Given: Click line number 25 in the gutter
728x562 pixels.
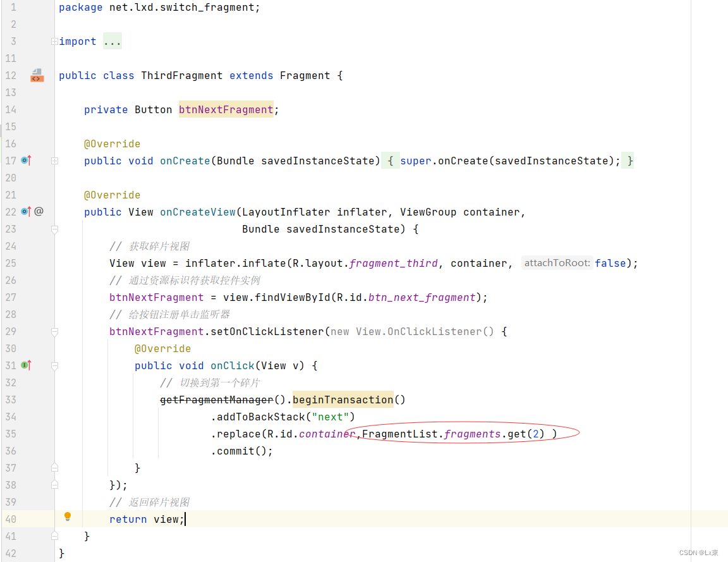Looking at the screenshot, I should point(11,262).
